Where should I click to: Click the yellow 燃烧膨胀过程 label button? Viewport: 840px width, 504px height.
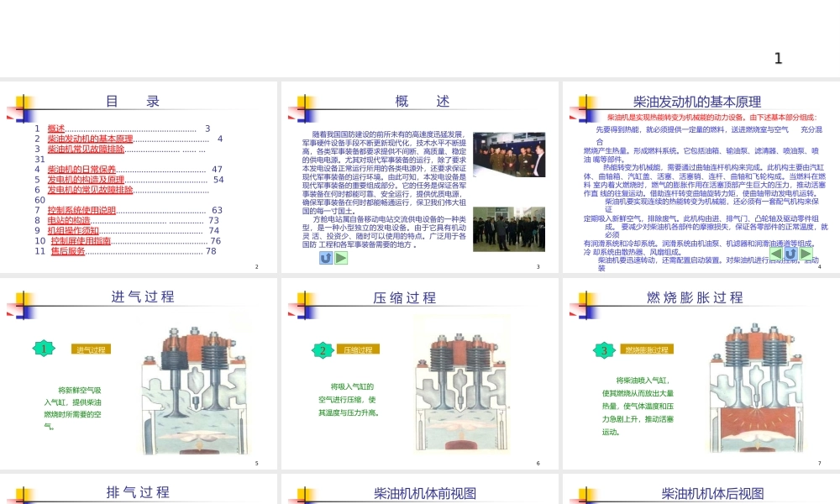tap(647, 349)
